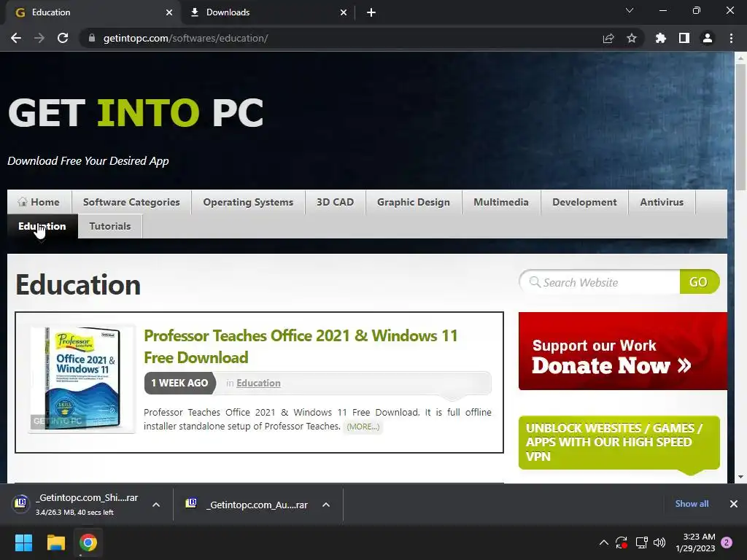Open the Multimedia menu item
The image size is (747, 560).
[501, 202]
